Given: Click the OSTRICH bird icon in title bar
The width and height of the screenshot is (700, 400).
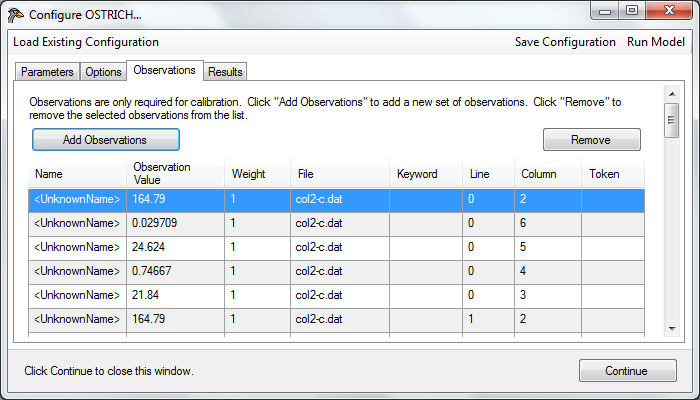Looking at the screenshot, I should [x=16, y=15].
